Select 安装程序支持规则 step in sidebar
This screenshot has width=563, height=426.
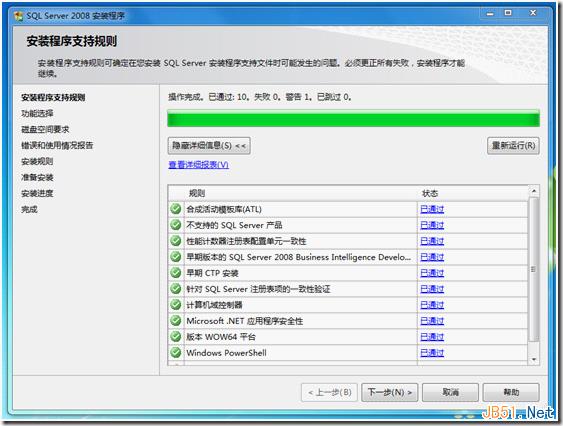53,97
